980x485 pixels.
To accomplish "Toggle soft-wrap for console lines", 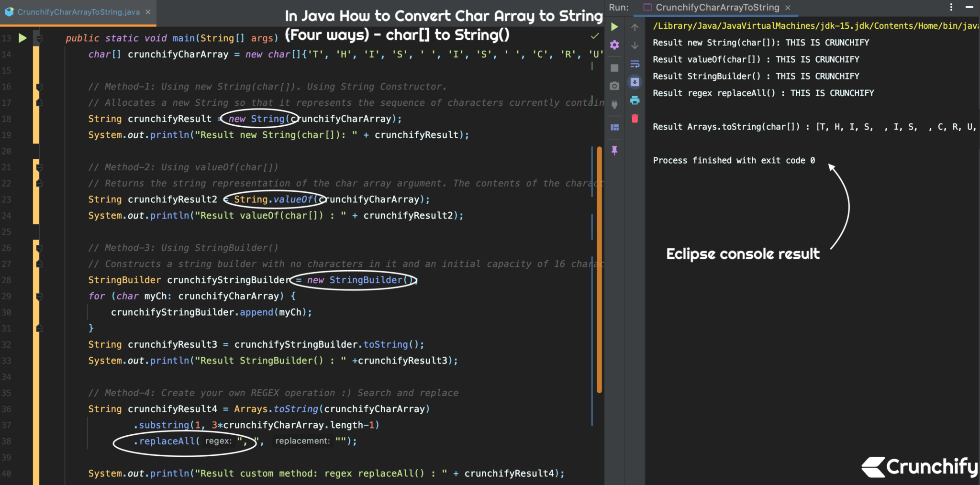I will coord(635,64).
